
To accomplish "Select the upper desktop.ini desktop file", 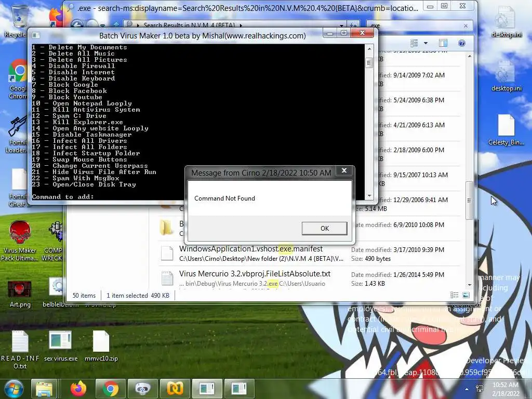I will tap(506, 22).
